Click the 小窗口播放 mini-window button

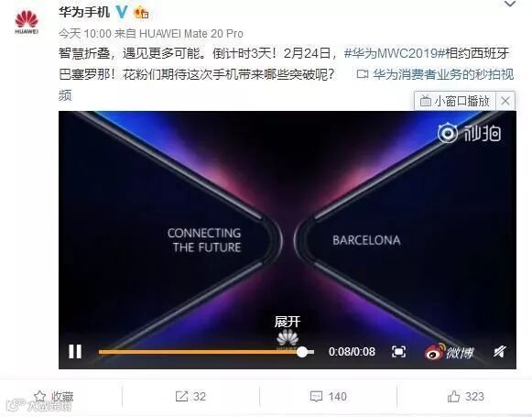click(x=455, y=101)
